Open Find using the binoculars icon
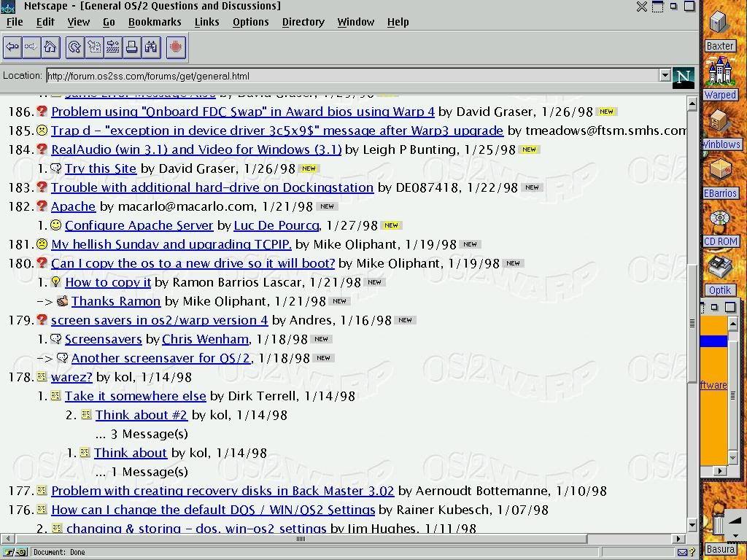 pos(151,47)
